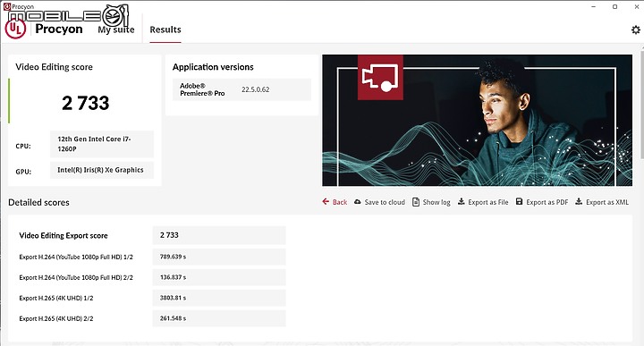Click the Detailed scores heading
This screenshot has height=346, width=644.
pyautogui.click(x=38, y=202)
